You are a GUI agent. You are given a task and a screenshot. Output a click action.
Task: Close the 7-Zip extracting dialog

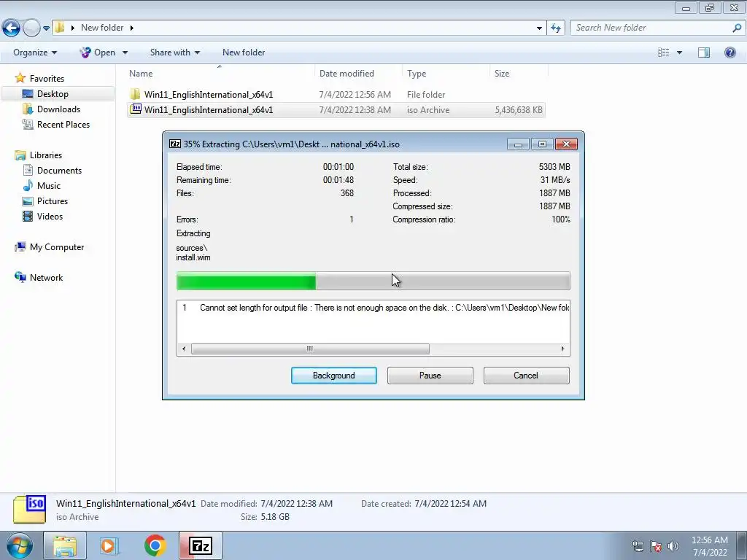tap(566, 144)
